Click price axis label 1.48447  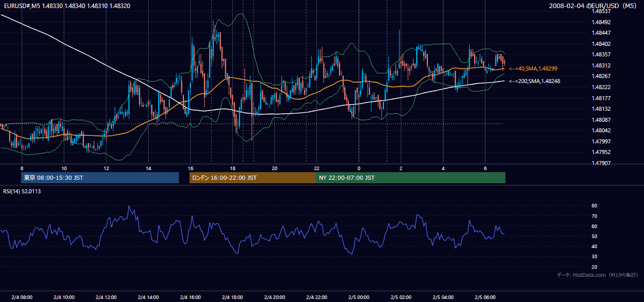(601, 33)
